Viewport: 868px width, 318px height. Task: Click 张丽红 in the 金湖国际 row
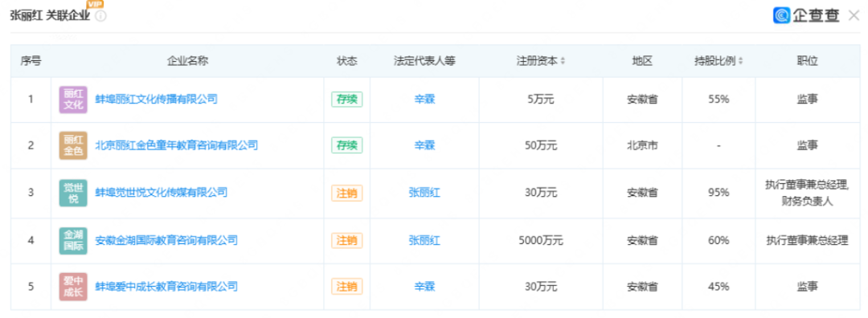[x=424, y=240]
